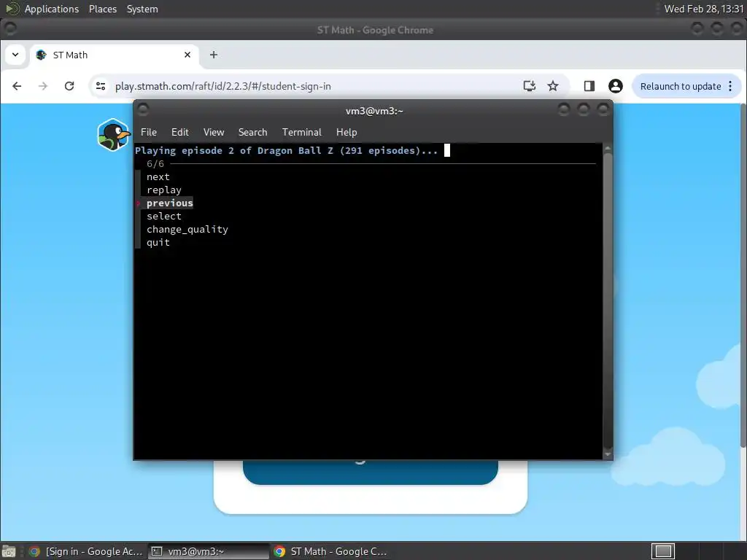Open Chrome three-dot menu

(x=730, y=86)
